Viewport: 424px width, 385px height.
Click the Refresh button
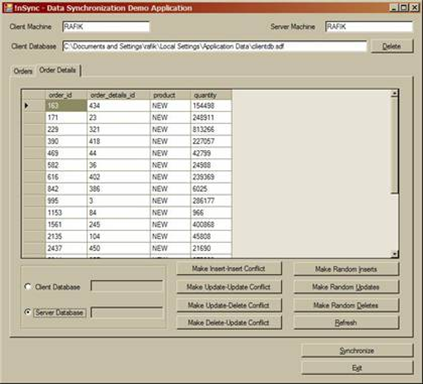coord(346,323)
